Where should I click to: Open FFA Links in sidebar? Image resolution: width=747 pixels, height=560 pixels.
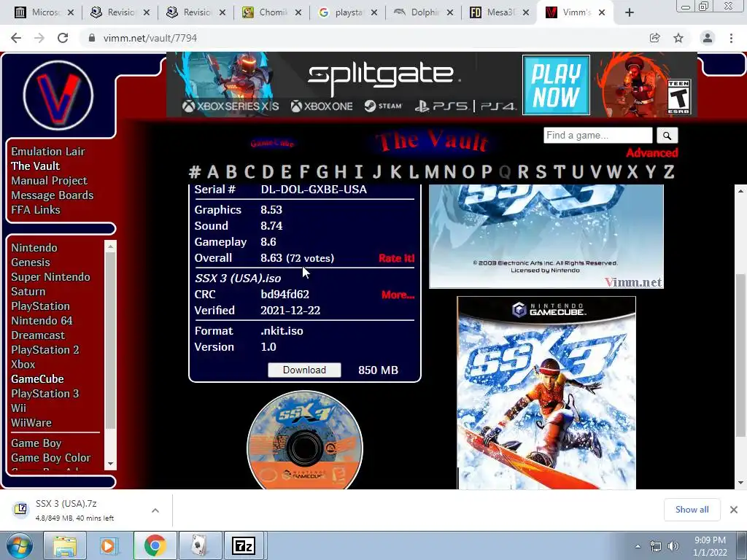tap(36, 209)
